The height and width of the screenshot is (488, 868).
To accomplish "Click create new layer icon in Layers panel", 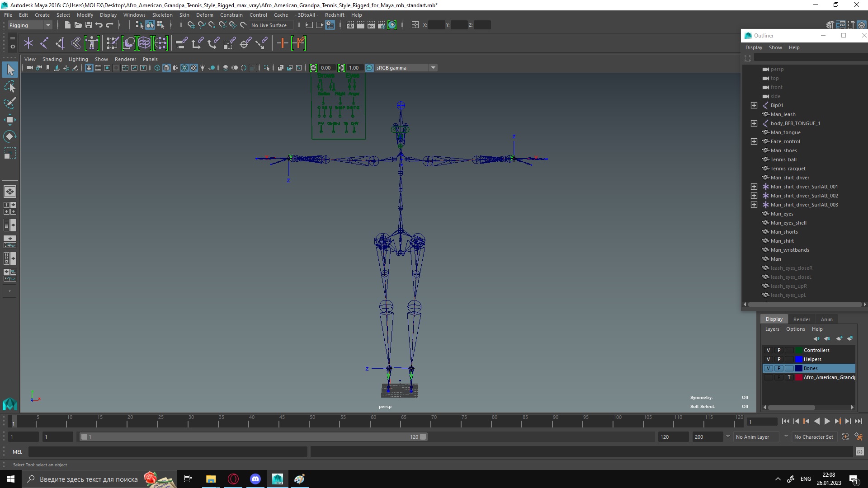I will point(839,338).
